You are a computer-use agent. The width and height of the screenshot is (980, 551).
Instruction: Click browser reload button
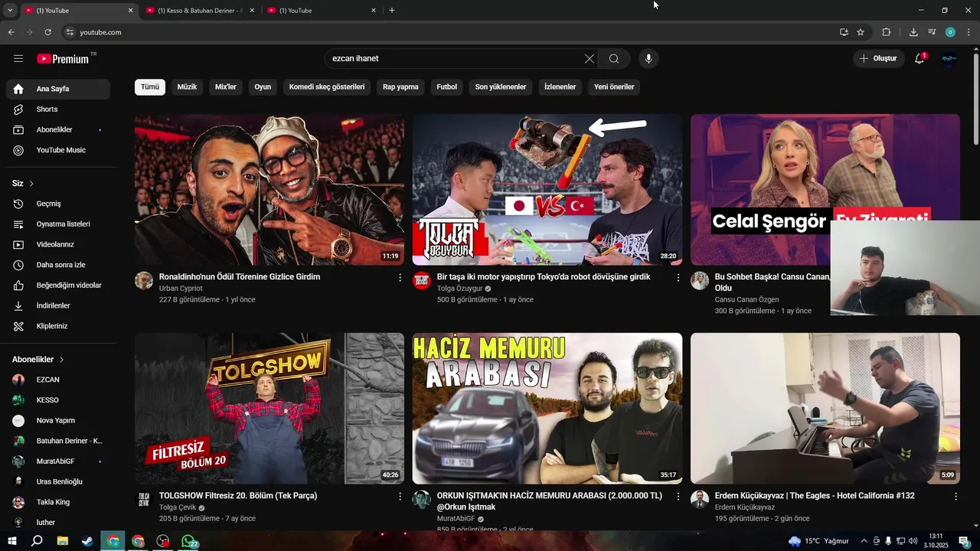(47, 32)
